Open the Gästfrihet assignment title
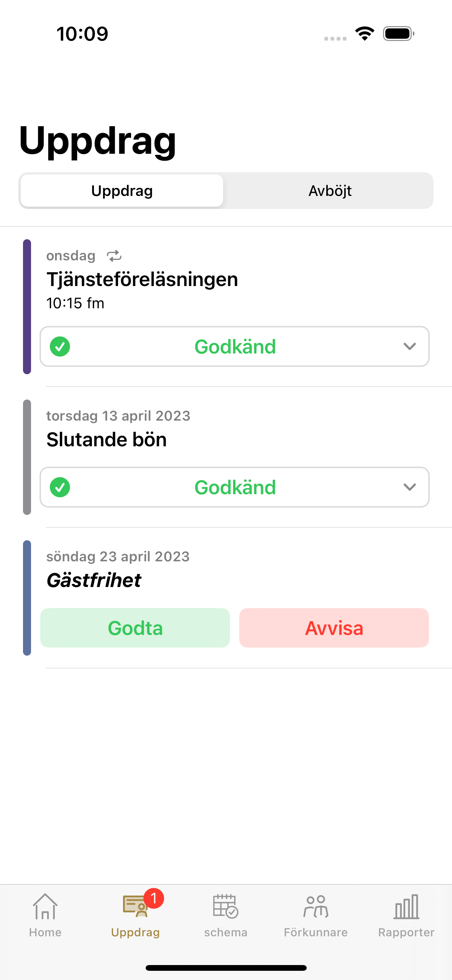This screenshot has height=980, width=452. (94, 580)
